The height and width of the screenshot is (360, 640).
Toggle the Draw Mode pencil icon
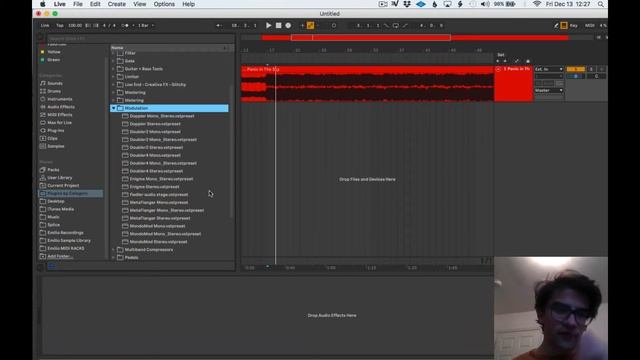coord(556,25)
